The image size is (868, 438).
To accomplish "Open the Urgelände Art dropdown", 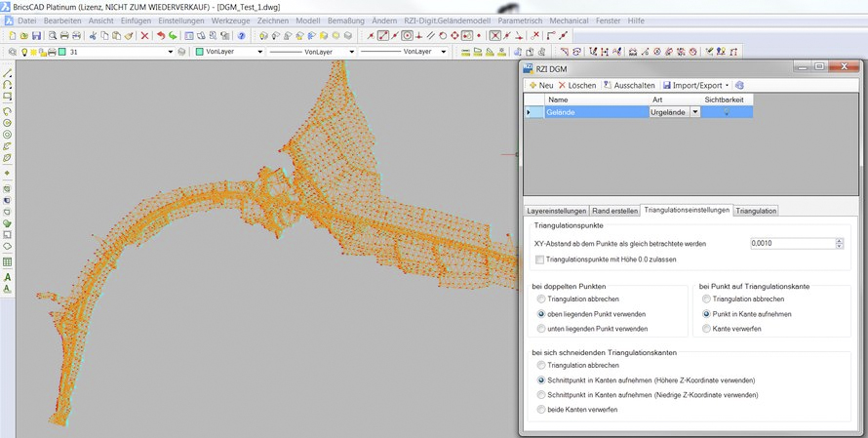I will 694,112.
